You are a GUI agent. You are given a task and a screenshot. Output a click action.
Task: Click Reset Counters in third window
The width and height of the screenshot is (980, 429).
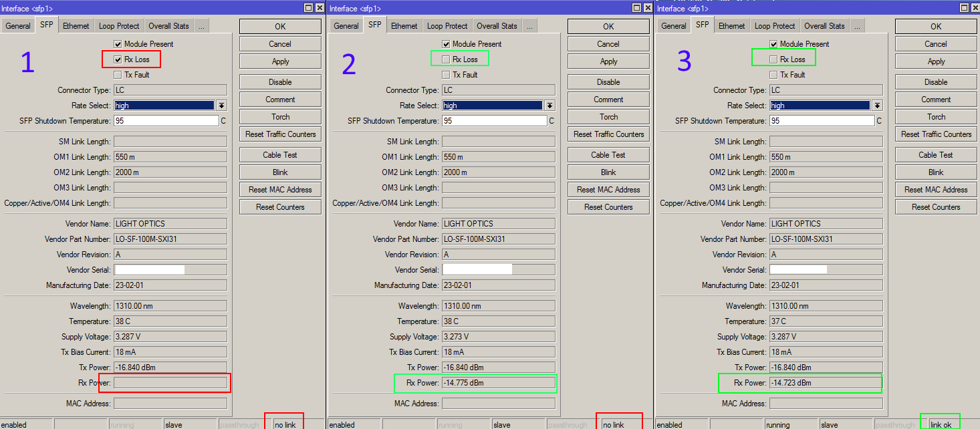coord(936,206)
